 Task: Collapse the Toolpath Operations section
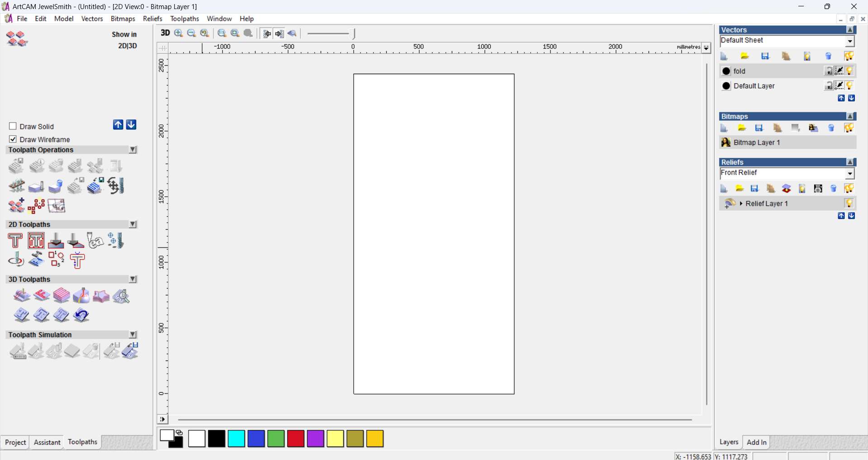click(x=133, y=150)
